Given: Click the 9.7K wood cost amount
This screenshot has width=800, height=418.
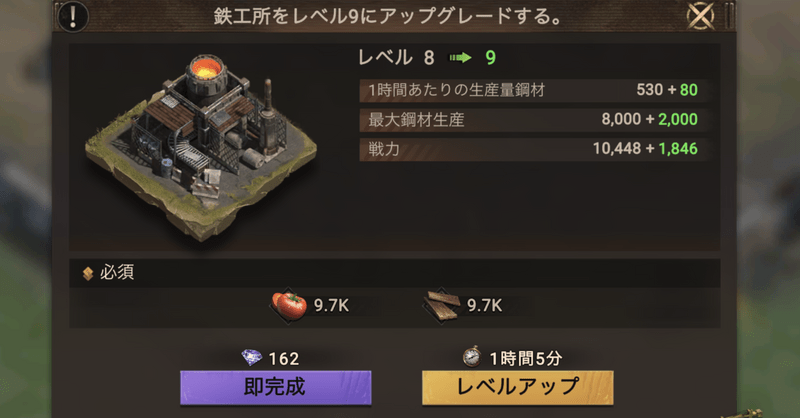Looking at the screenshot, I should tap(484, 305).
